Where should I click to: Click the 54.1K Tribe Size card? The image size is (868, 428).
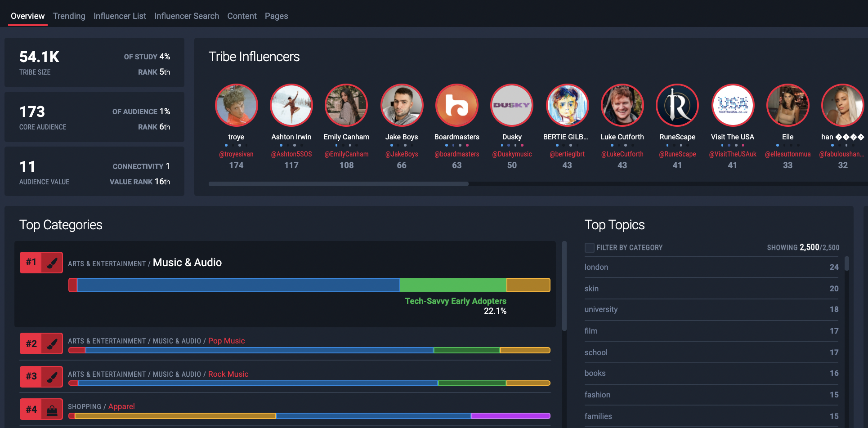[x=94, y=62]
